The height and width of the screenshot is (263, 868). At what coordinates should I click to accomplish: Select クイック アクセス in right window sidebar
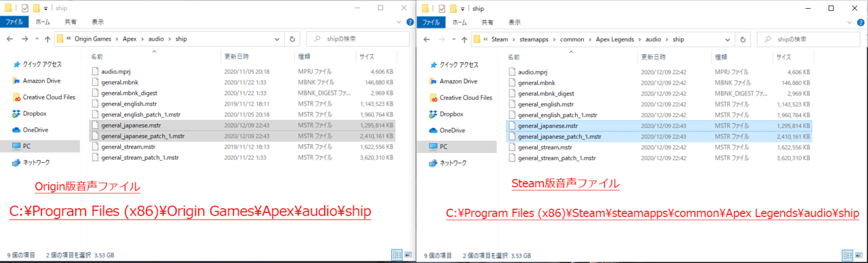point(458,65)
